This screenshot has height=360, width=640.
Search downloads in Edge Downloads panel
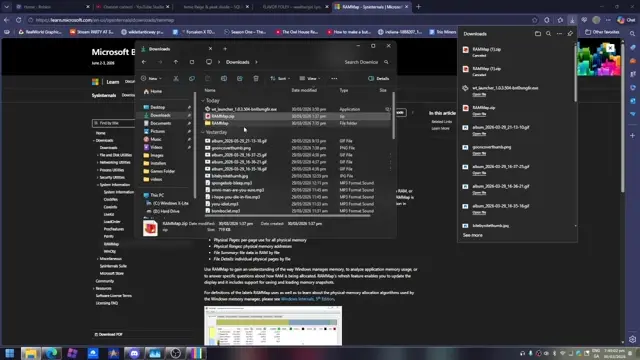click(x=549, y=34)
